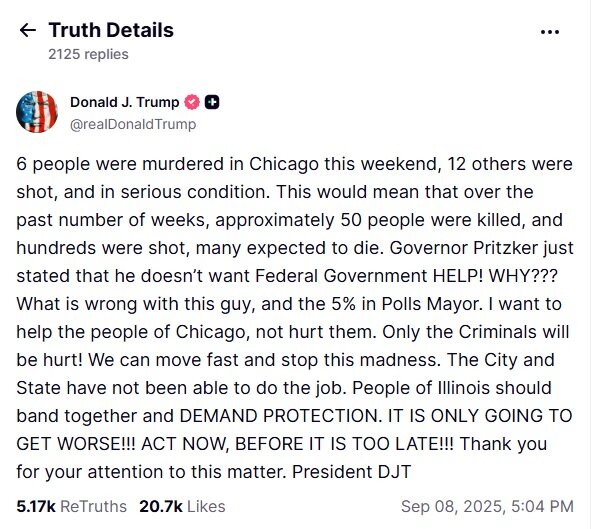Screen dimensions: 591x529
Task: Visit the @realDonaldTrump handle link
Action: tap(133, 124)
